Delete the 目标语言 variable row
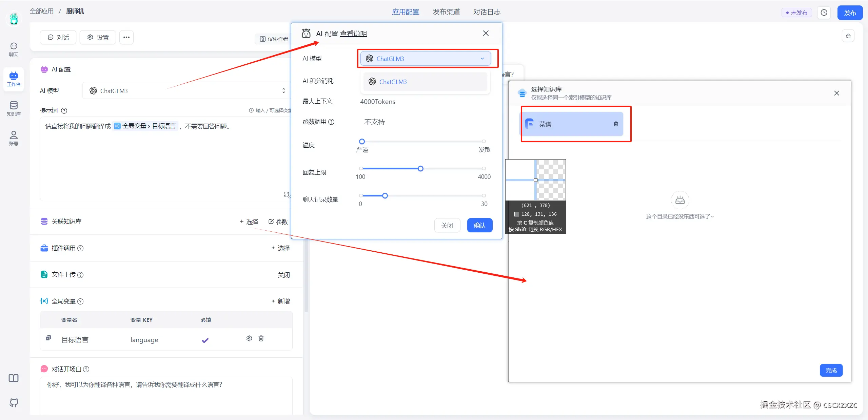868x420 pixels. pyautogui.click(x=261, y=338)
